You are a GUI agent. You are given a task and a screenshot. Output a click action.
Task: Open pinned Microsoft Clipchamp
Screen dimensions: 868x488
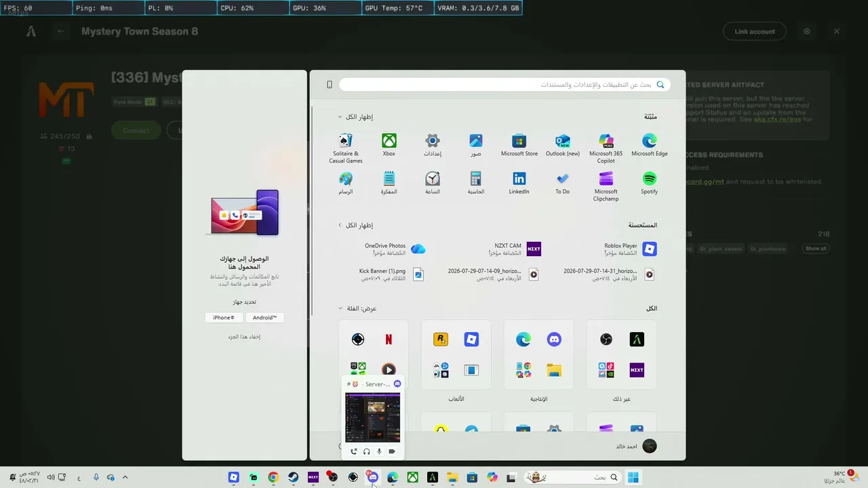(x=606, y=186)
